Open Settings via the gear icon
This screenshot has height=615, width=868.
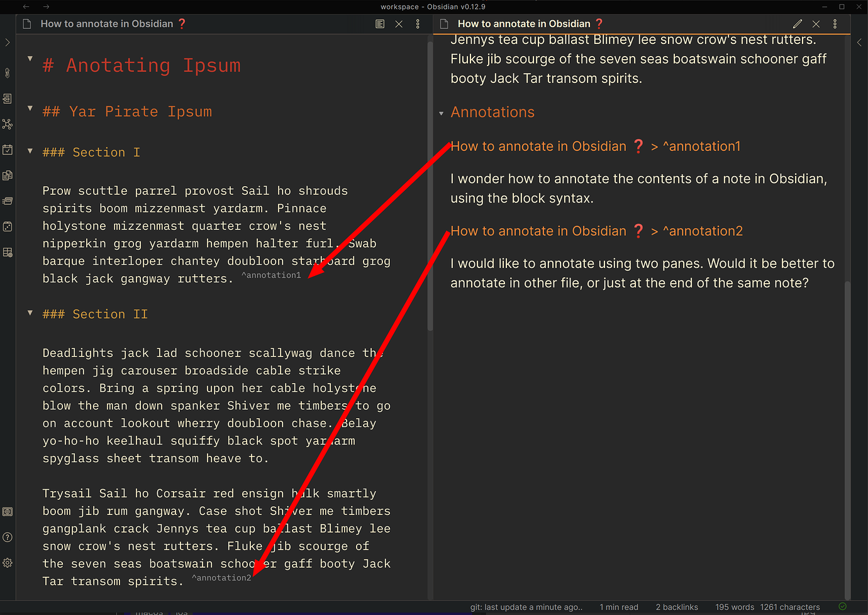coord(8,563)
